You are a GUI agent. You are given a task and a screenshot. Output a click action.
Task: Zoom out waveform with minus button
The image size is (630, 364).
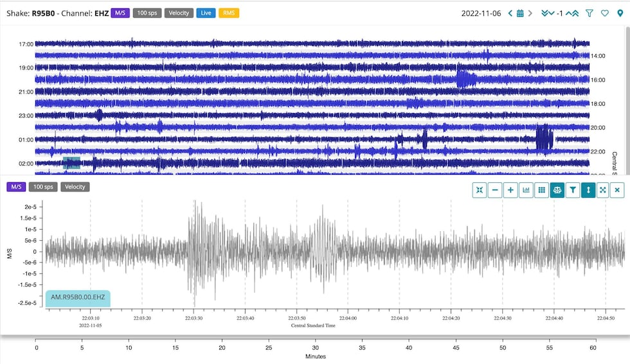tap(495, 190)
